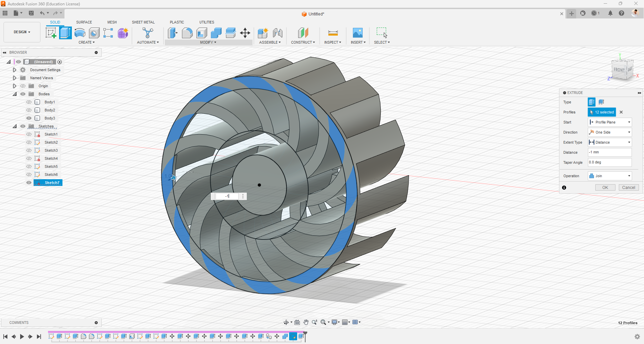Open the Measure tool
The height and width of the screenshot is (344, 644).
click(x=333, y=33)
